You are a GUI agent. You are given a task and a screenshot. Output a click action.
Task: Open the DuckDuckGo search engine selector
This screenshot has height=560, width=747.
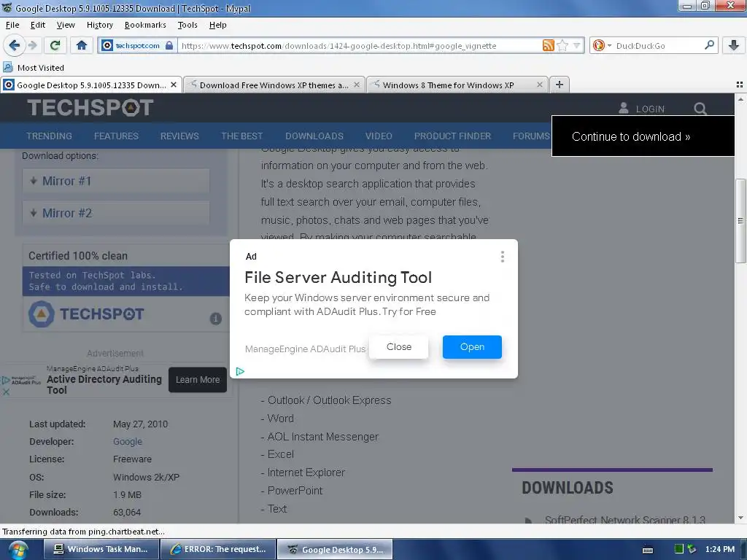(602, 45)
